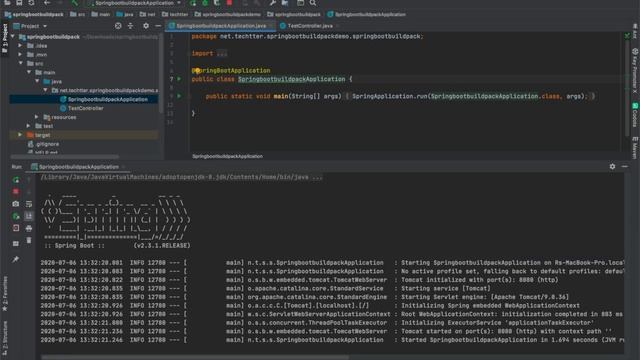
Task: Expand the resources folder node
Action: tap(37, 117)
